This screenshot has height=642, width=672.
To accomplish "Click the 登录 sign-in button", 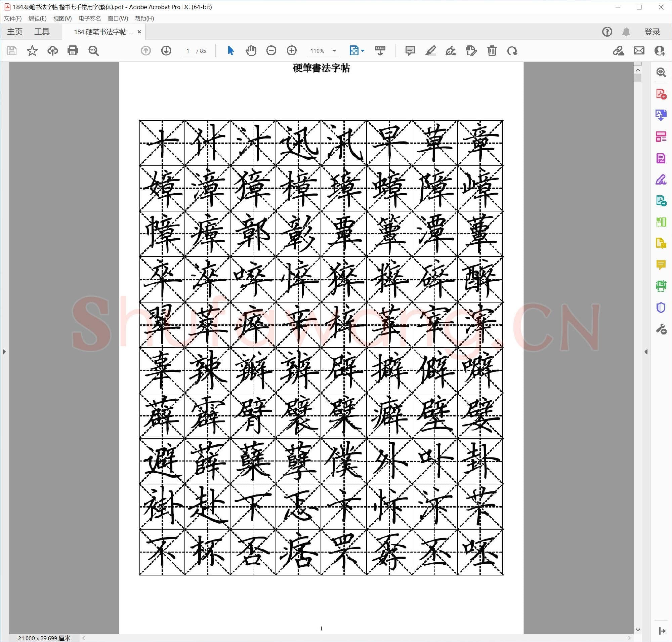I will 652,32.
